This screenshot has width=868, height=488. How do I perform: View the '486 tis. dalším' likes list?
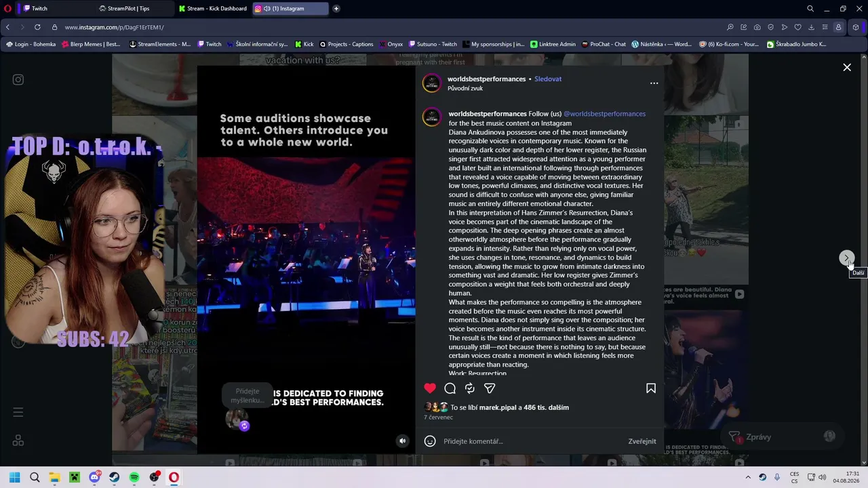[546, 407]
